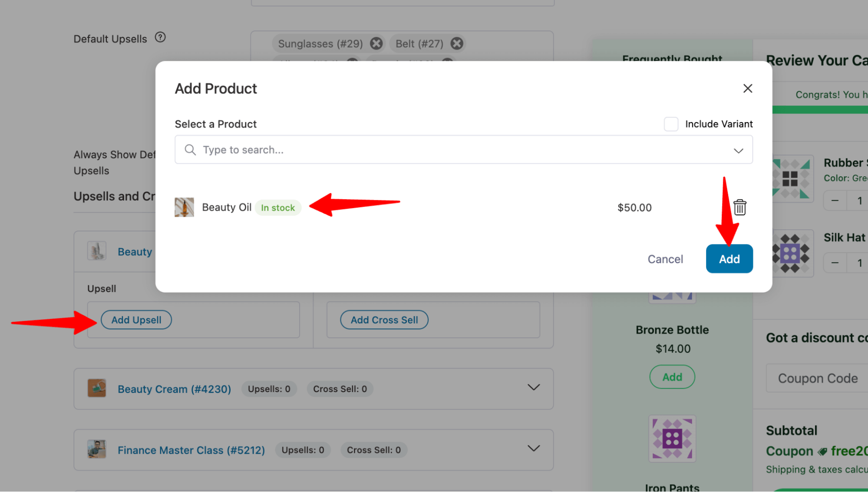868x492 pixels.
Task: Click Add button for Bronze Bottle
Action: [672, 377]
